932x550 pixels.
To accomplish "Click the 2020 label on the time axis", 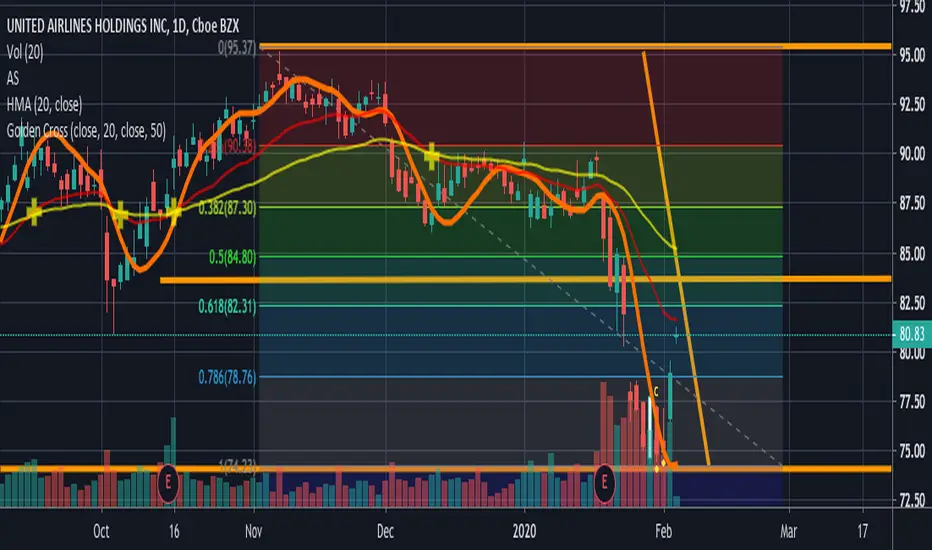I will tap(525, 531).
